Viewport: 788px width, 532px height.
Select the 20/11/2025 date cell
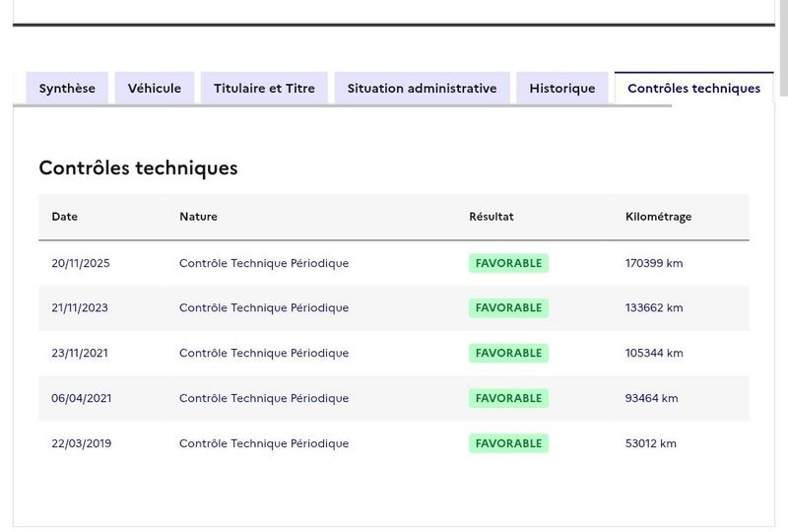[x=80, y=263]
